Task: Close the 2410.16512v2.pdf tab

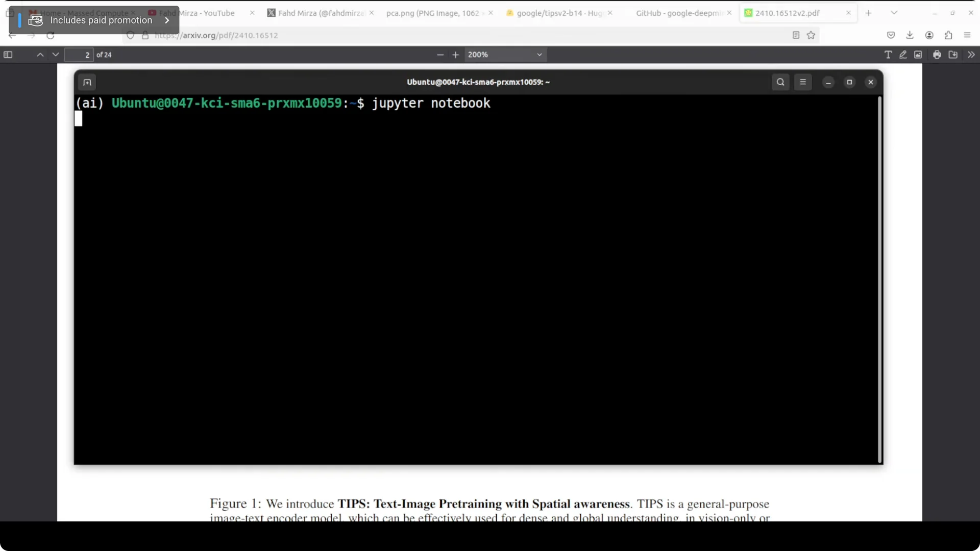Action: tap(848, 13)
